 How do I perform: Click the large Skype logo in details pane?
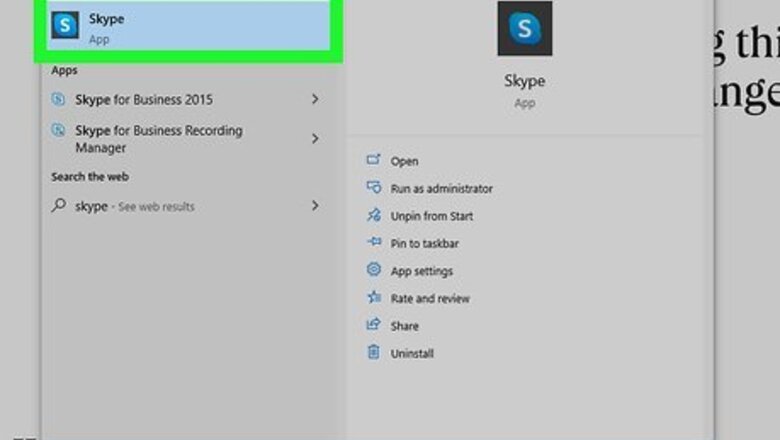(524, 28)
